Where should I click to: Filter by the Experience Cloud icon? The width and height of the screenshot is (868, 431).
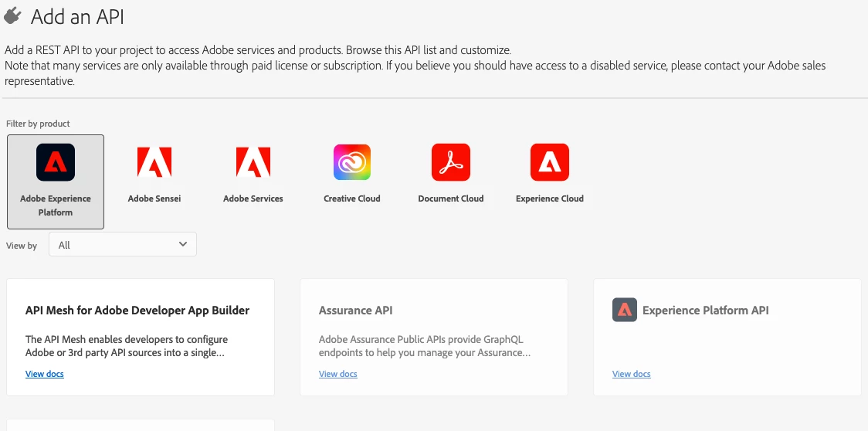(x=550, y=162)
